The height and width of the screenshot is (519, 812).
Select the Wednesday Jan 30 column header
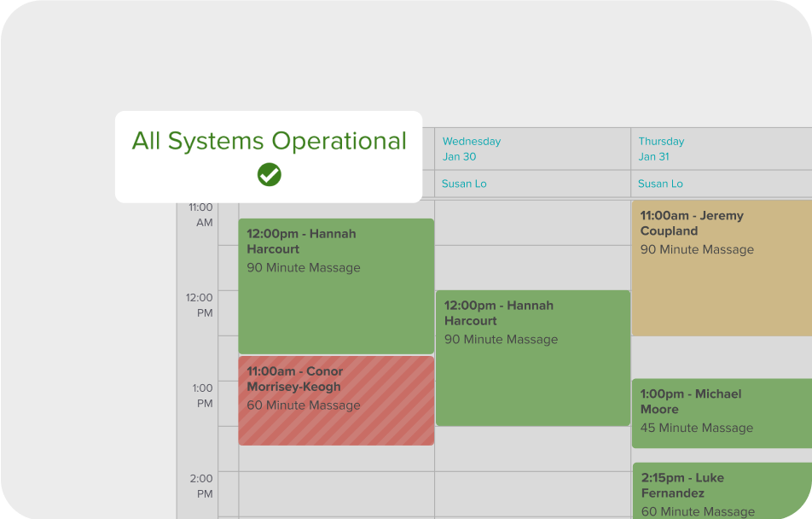point(473,149)
